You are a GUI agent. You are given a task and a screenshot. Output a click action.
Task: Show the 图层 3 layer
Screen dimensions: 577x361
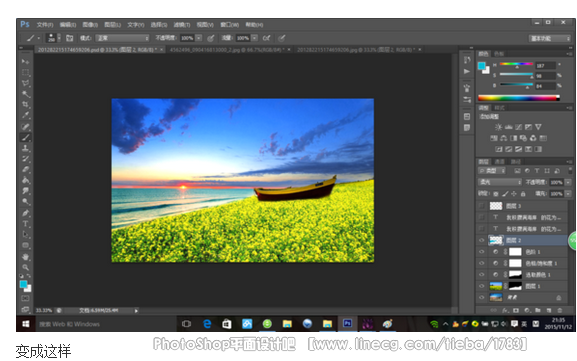click(482, 206)
